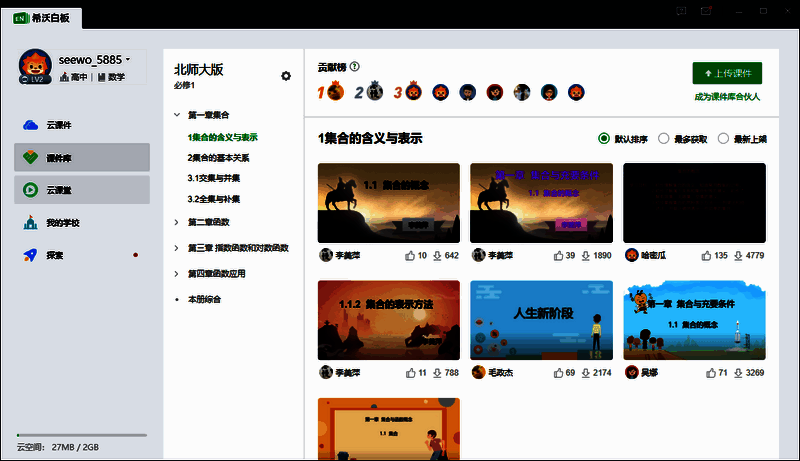Click author name 李美萍 under 1.1.2 courseware
The width and height of the screenshot is (800, 461).
pos(348,373)
